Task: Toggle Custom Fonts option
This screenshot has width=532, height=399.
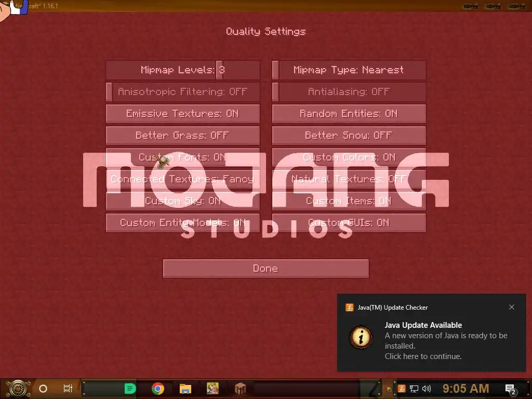Action: [x=183, y=157]
